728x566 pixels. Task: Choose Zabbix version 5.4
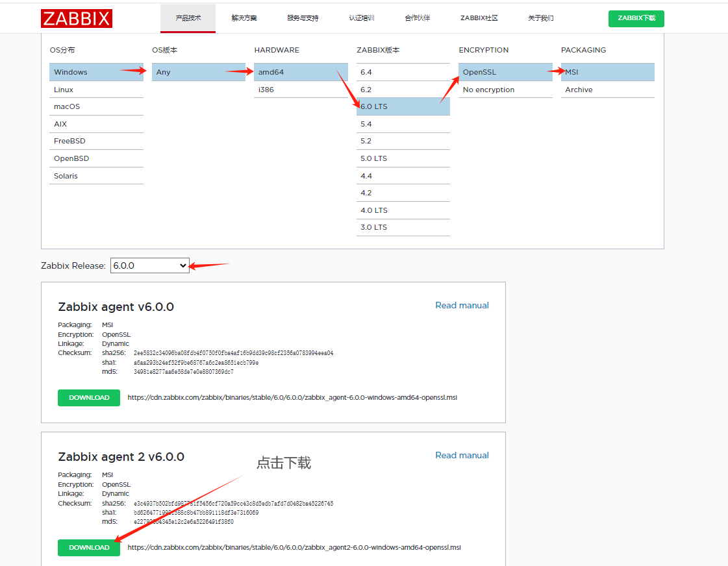(403, 124)
